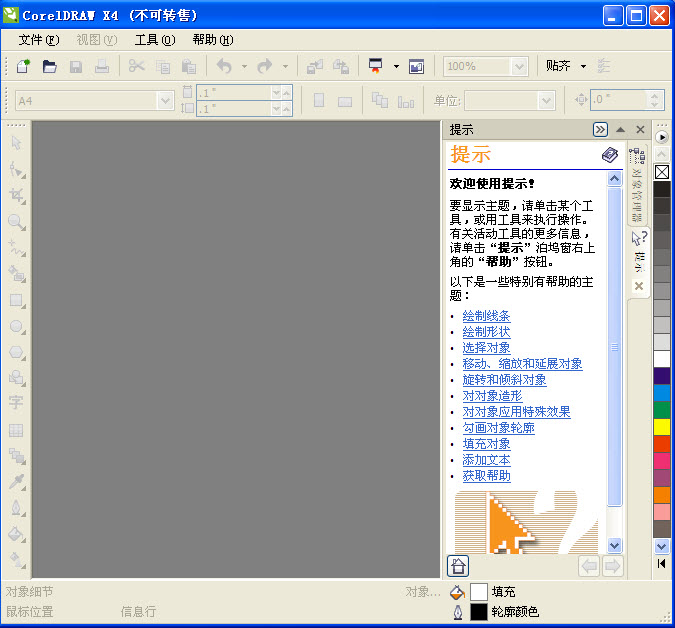Open the 帮助 menu
Image resolution: width=675 pixels, height=628 pixels.
point(212,40)
